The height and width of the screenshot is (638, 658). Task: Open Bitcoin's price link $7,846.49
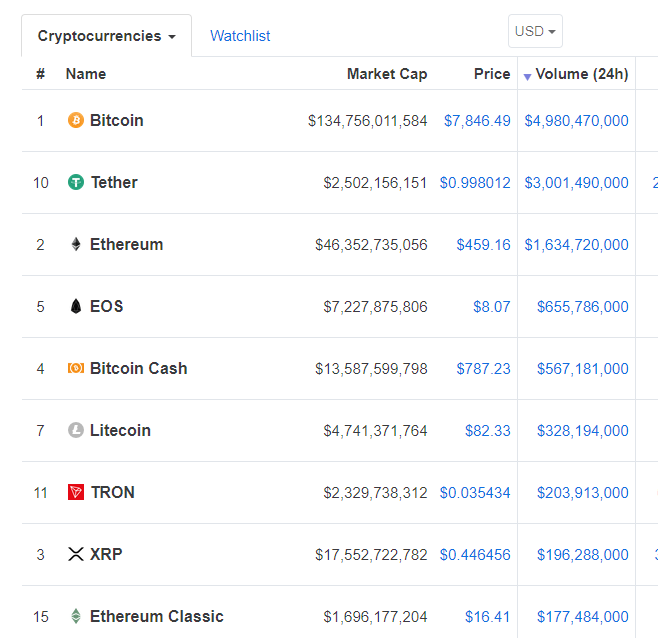click(477, 120)
